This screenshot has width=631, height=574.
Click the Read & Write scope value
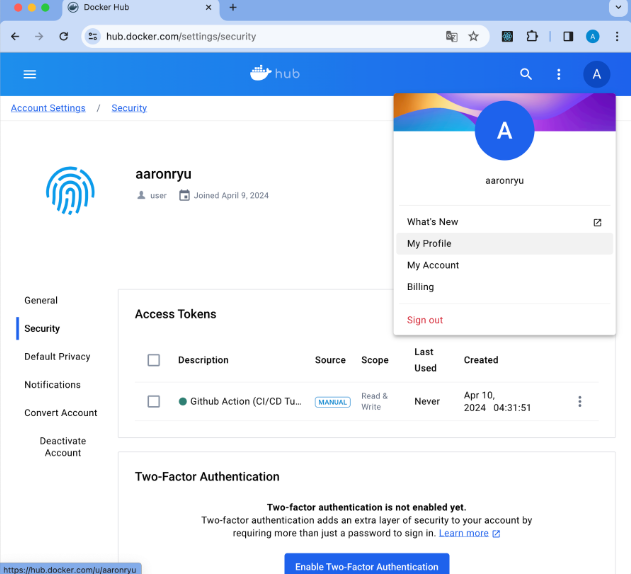pos(374,401)
